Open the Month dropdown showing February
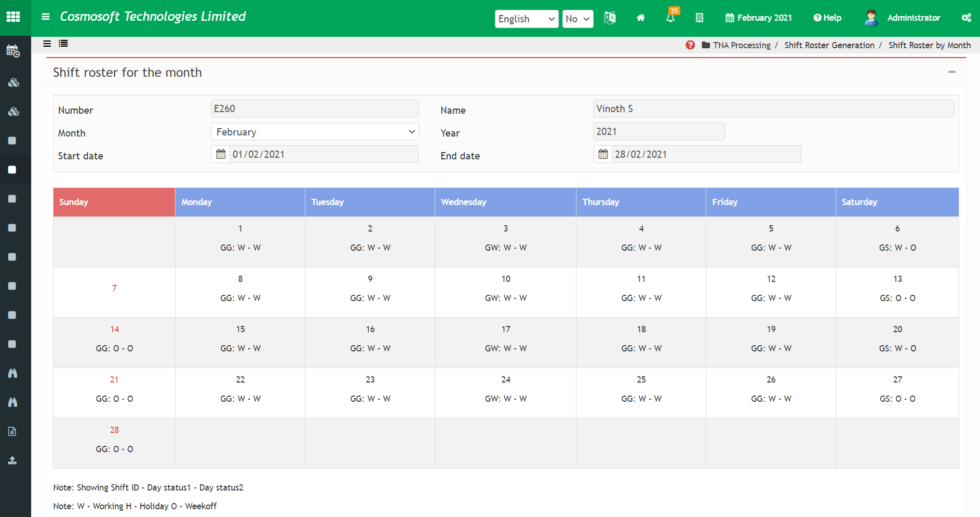980x517 pixels. coord(315,131)
